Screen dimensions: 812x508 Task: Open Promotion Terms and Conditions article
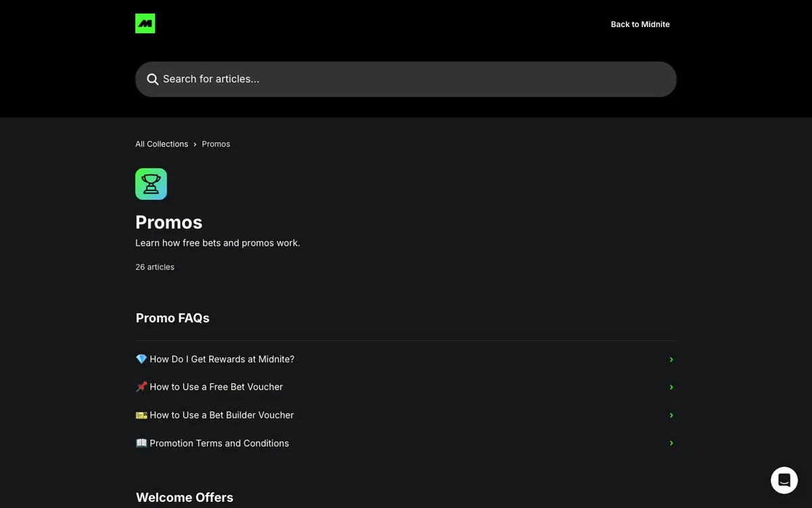(406, 443)
